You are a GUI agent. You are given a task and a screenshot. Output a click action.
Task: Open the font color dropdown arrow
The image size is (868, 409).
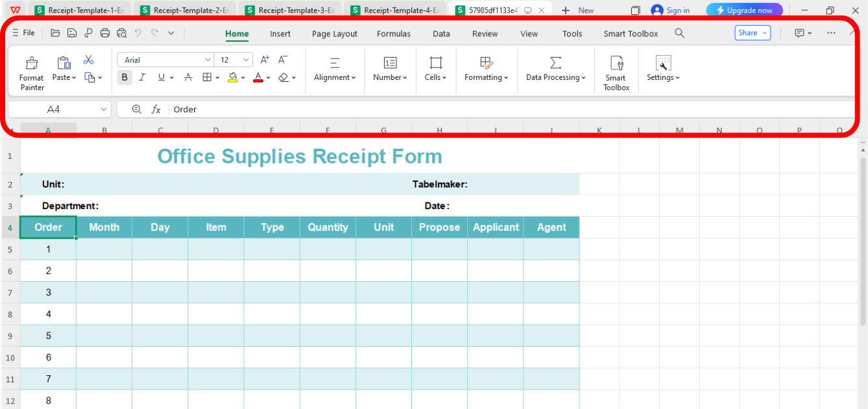tap(269, 78)
